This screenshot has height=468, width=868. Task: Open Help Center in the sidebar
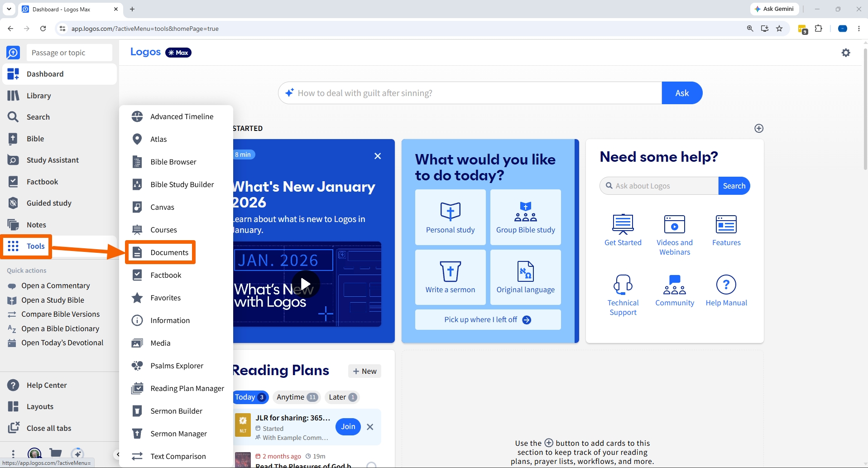click(x=59, y=385)
